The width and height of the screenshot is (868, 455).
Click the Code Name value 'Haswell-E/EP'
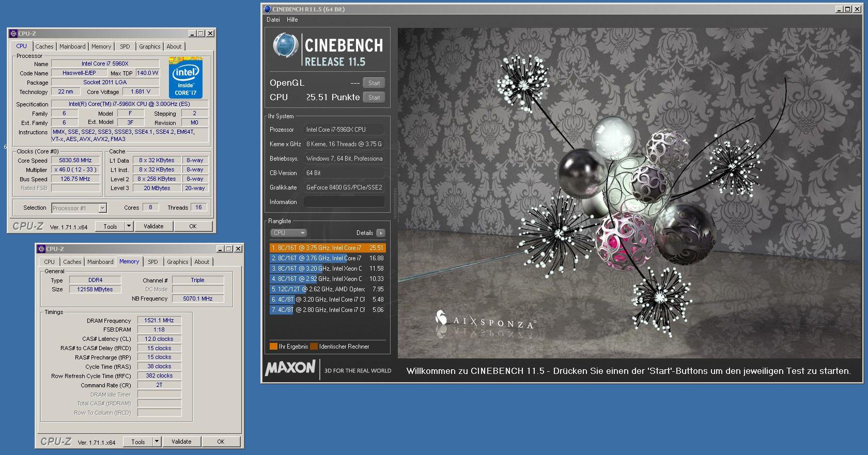tap(79, 73)
